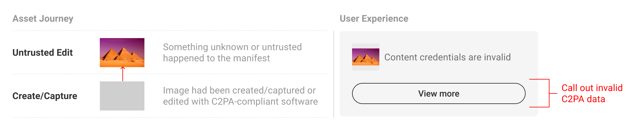Screen dimensions: 644x130
Task: Open the small pyramid thumbnail in credentials card
Action: click(366, 57)
